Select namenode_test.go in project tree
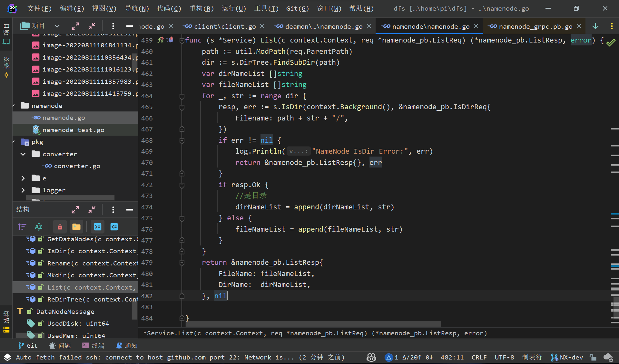 [x=74, y=130]
